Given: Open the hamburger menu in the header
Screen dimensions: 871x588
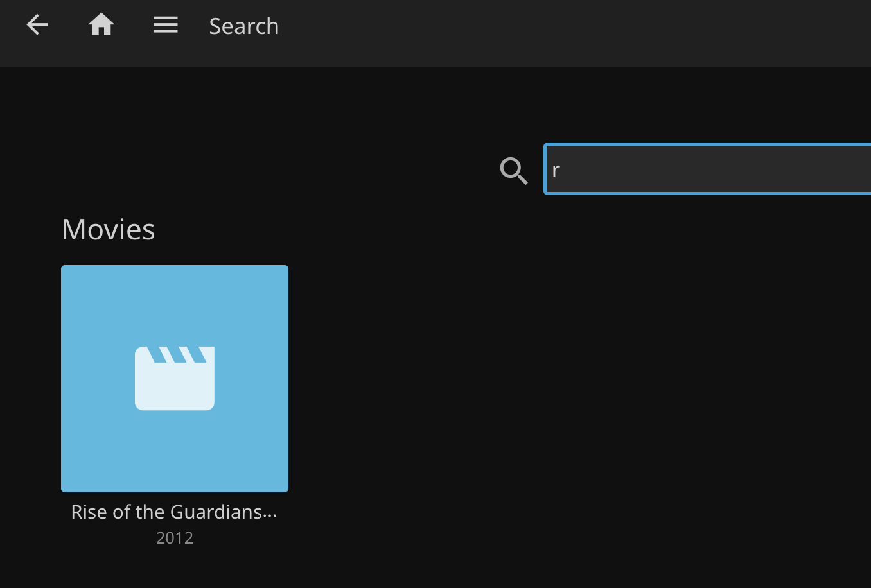Looking at the screenshot, I should click(x=165, y=26).
